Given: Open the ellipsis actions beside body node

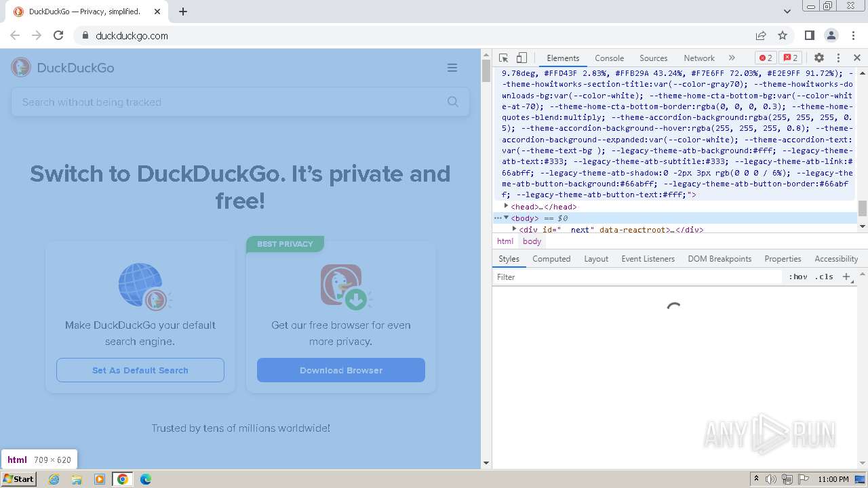Looking at the screenshot, I should (x=497, y=218).
